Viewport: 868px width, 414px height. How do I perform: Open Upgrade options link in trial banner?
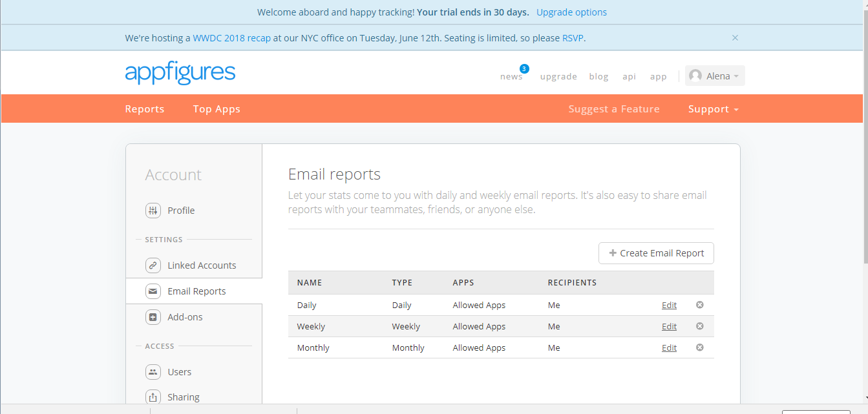(x=571, y=12)
